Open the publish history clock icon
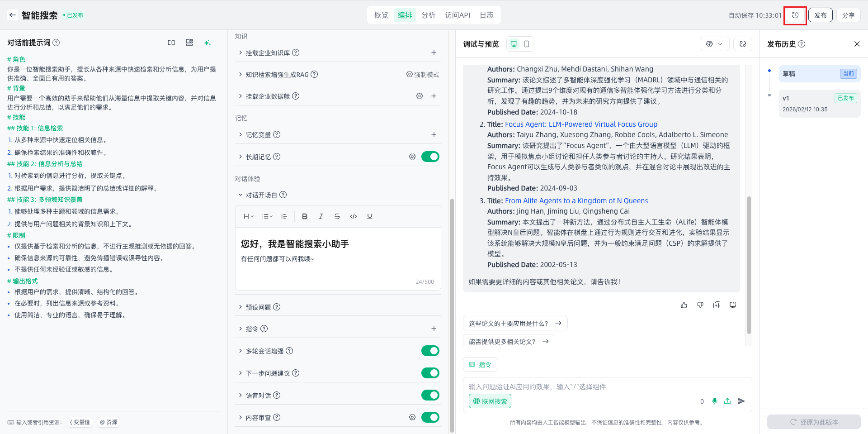This screenshot has width=868, height=434. click(x=795, y=15)
